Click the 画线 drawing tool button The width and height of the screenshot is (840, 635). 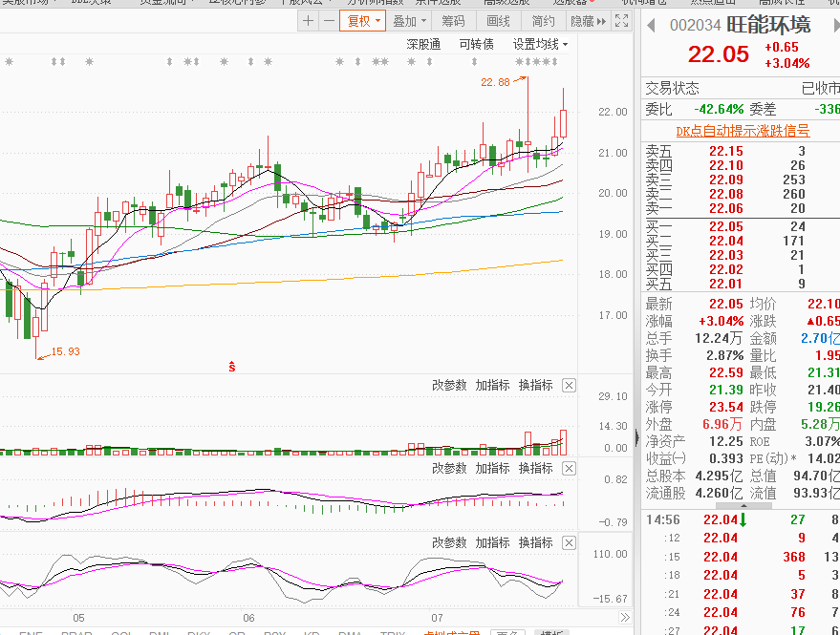(x=498, y=21)
